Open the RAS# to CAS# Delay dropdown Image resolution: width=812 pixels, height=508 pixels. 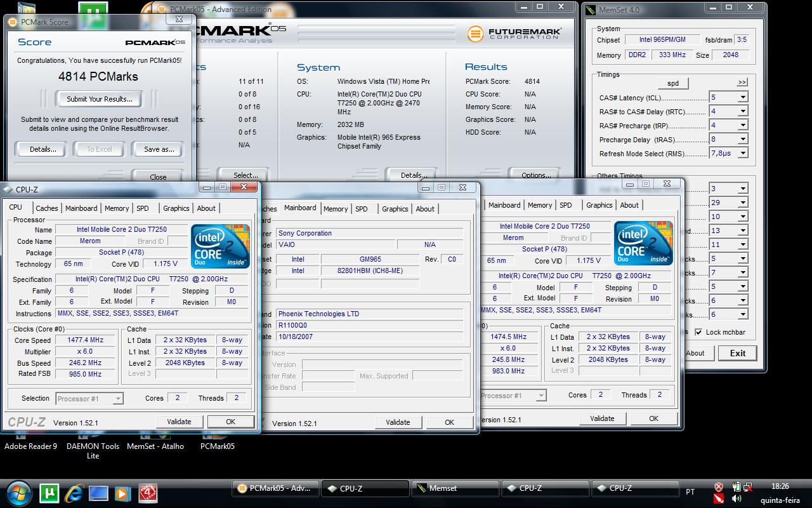click(742, 111)
